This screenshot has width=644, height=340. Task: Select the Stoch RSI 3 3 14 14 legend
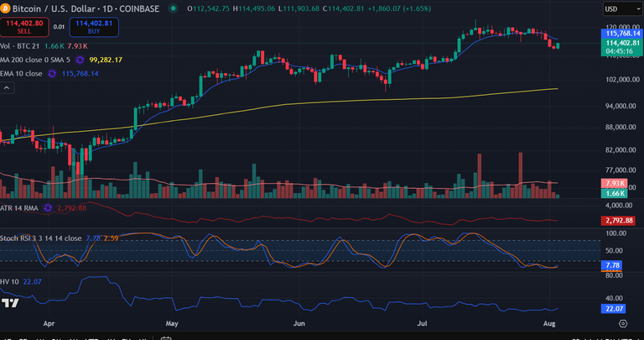tap(40, 238)
